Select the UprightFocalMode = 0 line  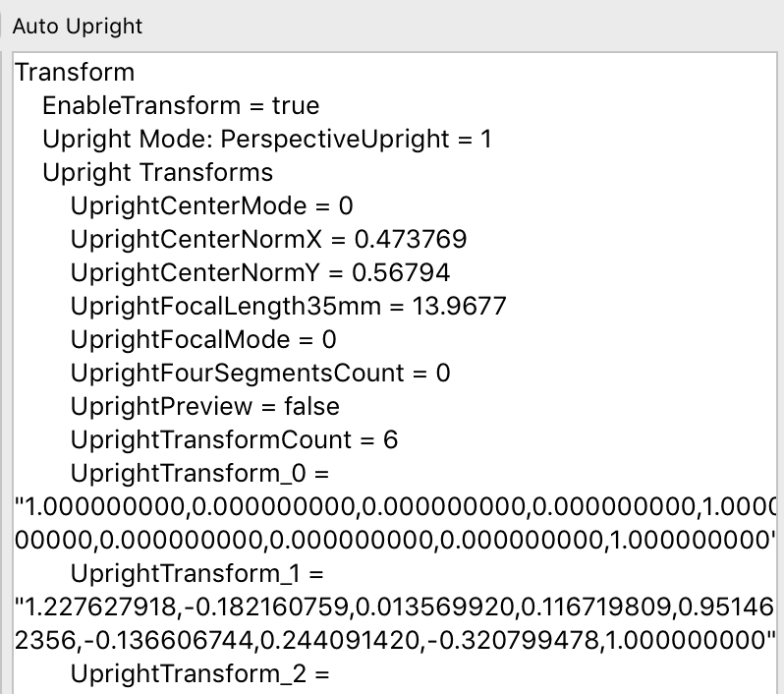click(203, 340)
